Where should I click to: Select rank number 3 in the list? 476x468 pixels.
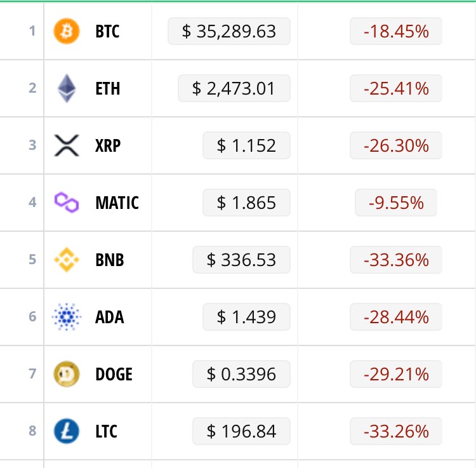point(32,145)
